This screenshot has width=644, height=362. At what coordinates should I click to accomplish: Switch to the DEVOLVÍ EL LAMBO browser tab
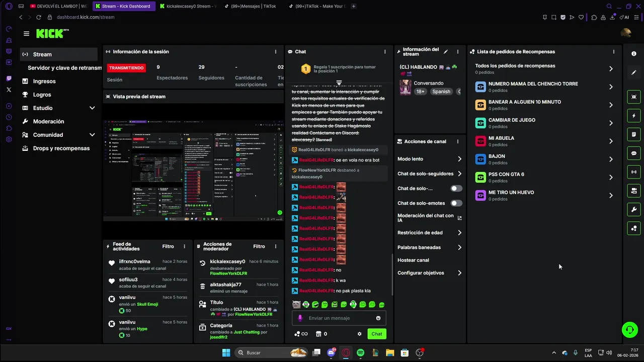(x=58, y=6)
